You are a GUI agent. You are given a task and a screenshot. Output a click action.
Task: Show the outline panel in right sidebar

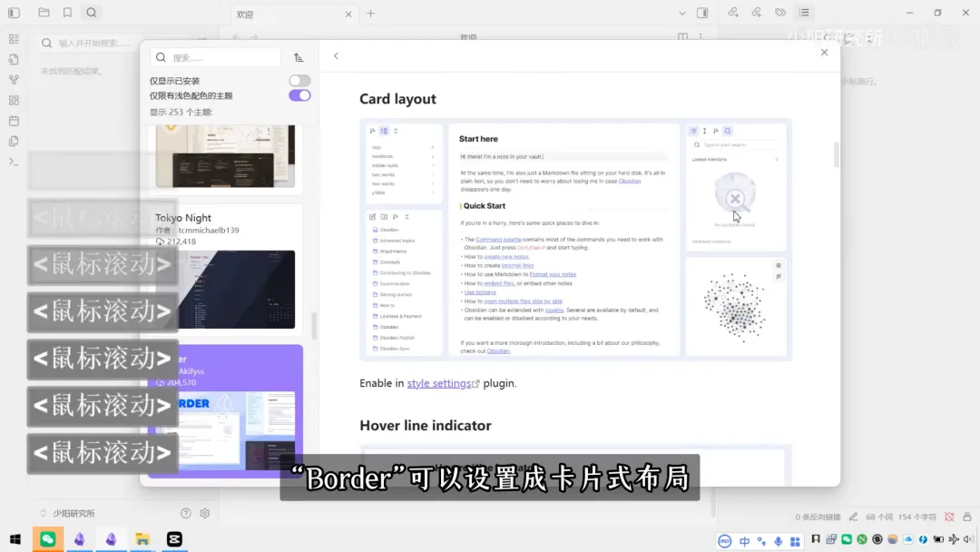(x=804, y=13)
